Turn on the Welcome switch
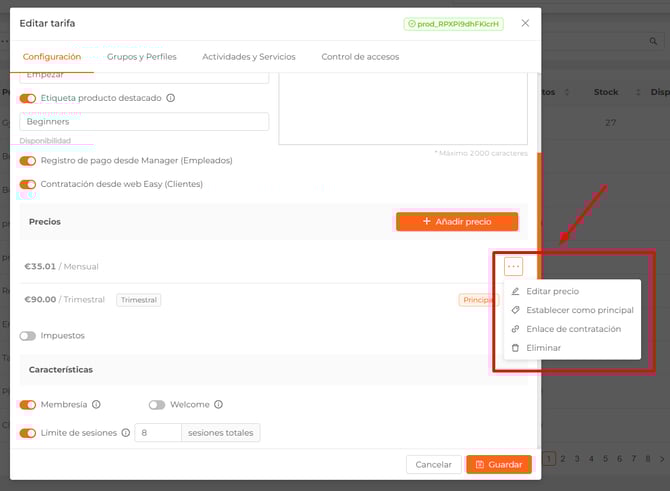The height and width of the screenshot is (491, 670). [157, 405]
